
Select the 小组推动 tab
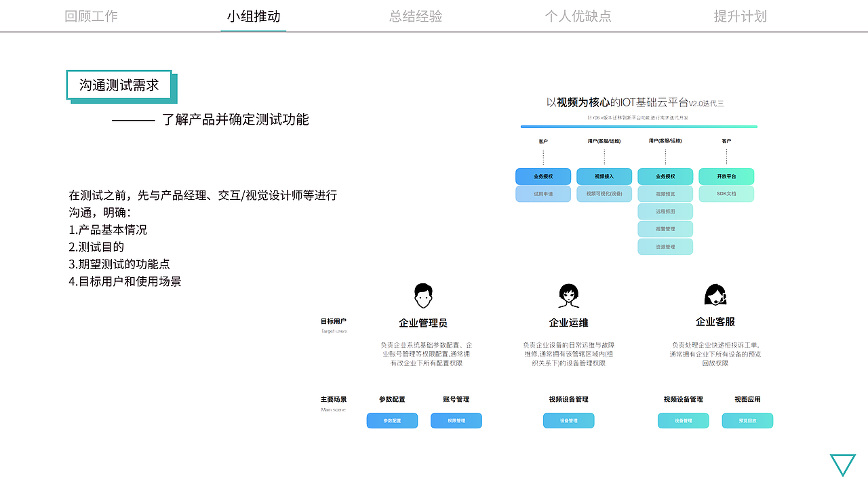(253, 16)
